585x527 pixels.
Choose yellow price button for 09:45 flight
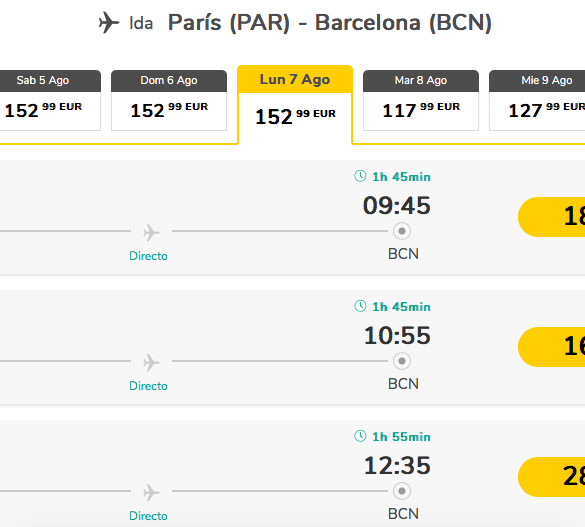551,217
